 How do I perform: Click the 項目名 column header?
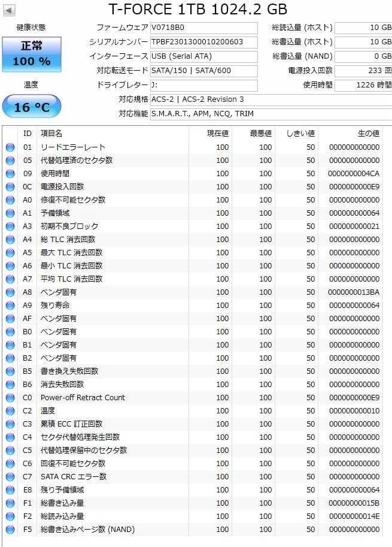(x=113, y=133)
